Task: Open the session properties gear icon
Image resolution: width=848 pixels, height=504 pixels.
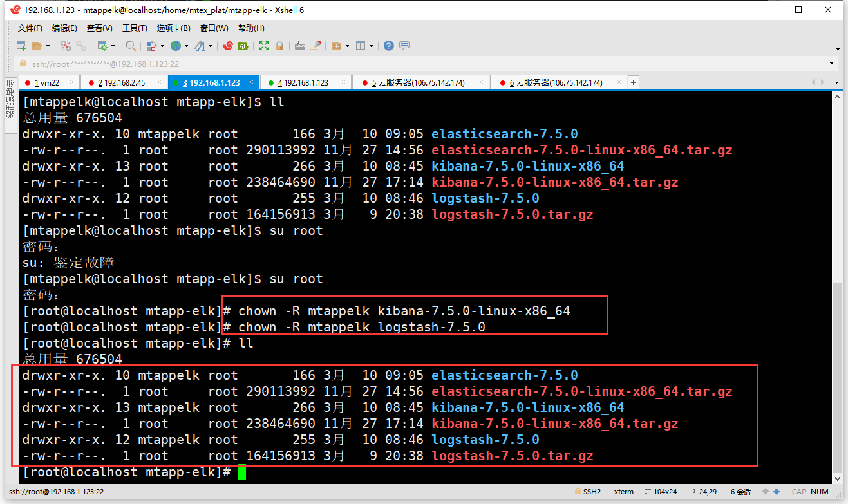Action: [x=102, y=46]
